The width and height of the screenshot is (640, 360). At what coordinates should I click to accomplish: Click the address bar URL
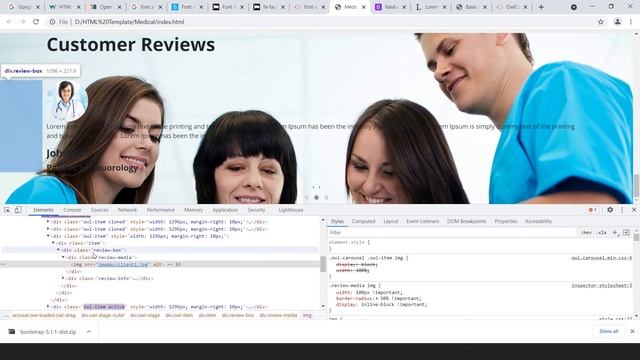coord(129,22)
